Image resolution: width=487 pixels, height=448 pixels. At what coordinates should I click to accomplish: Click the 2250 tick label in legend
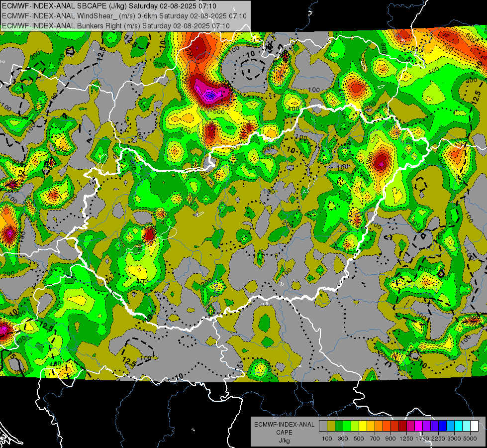pos(438,439)
